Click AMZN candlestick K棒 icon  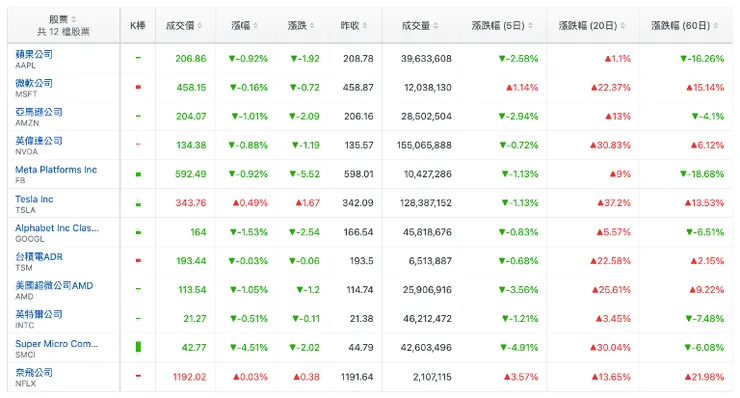point(138,116)
